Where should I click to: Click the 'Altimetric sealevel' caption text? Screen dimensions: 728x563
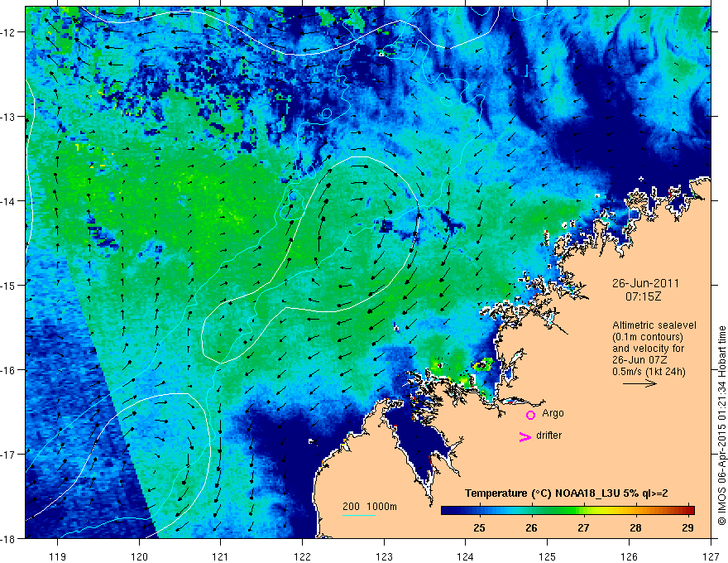point(654,325)
